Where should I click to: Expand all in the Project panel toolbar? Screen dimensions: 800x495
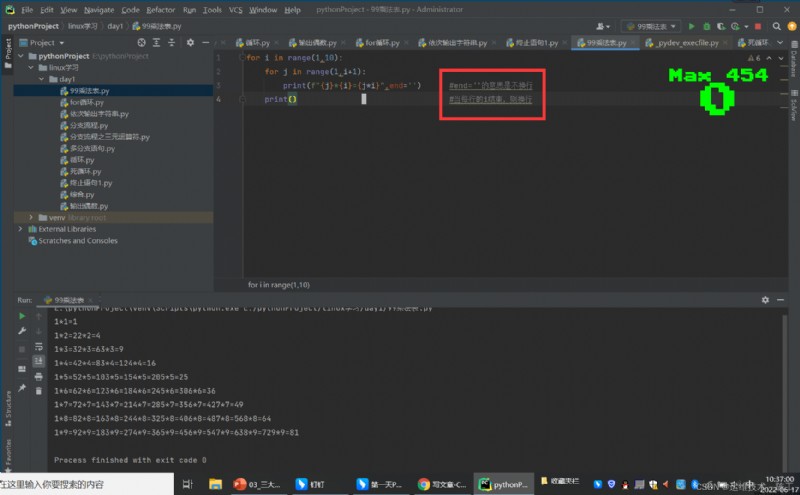156,42
